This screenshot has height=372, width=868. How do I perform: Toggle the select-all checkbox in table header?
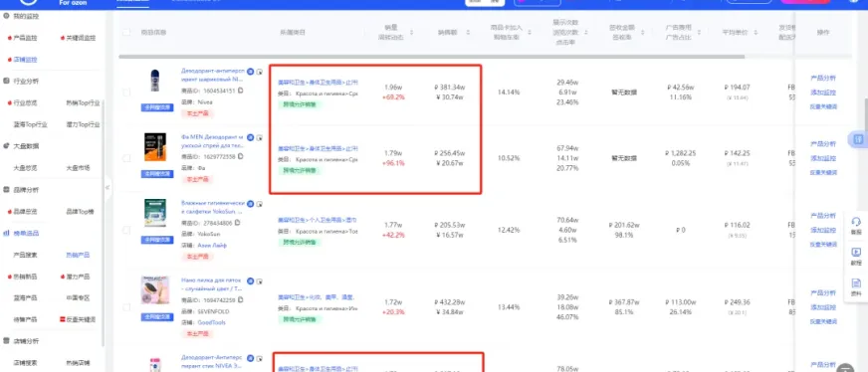126,33
